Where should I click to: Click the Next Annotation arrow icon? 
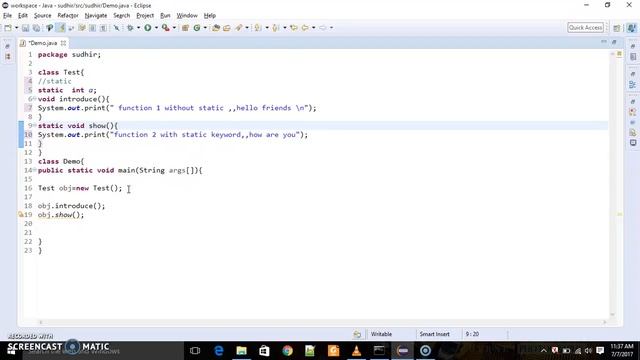258,28
